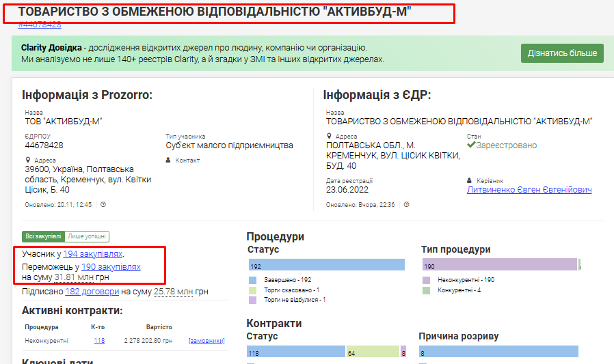
Task: Open the 194 закупівлях link
Action: coord(93,254)
